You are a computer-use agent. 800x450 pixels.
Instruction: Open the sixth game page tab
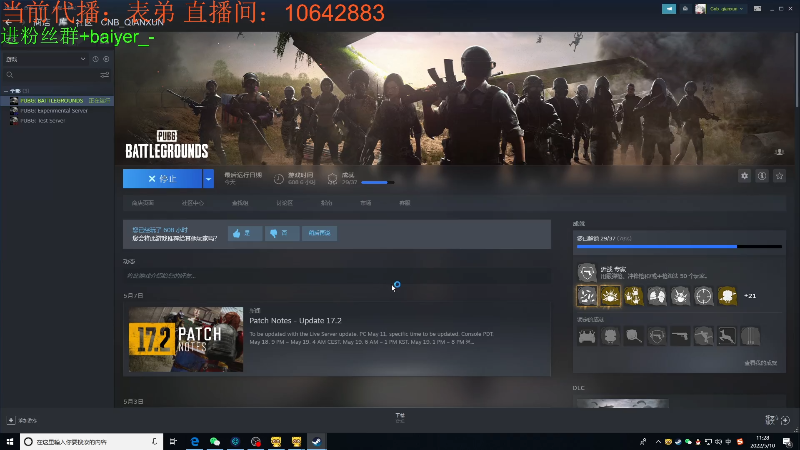366,203
